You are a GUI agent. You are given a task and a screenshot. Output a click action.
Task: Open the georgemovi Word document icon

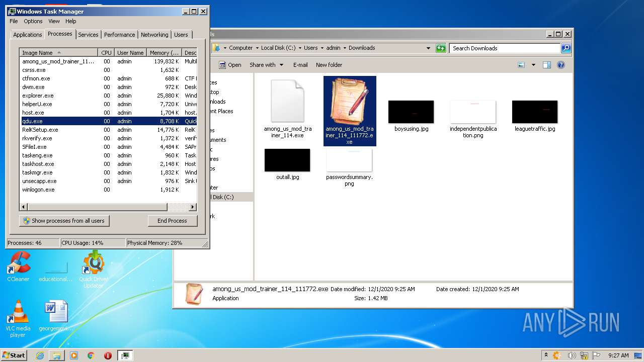[56, 312]
